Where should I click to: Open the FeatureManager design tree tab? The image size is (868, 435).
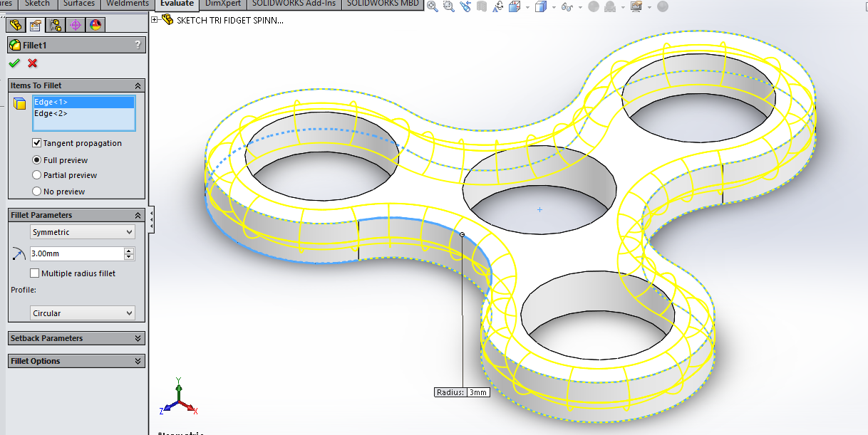(x=15, y=26)
